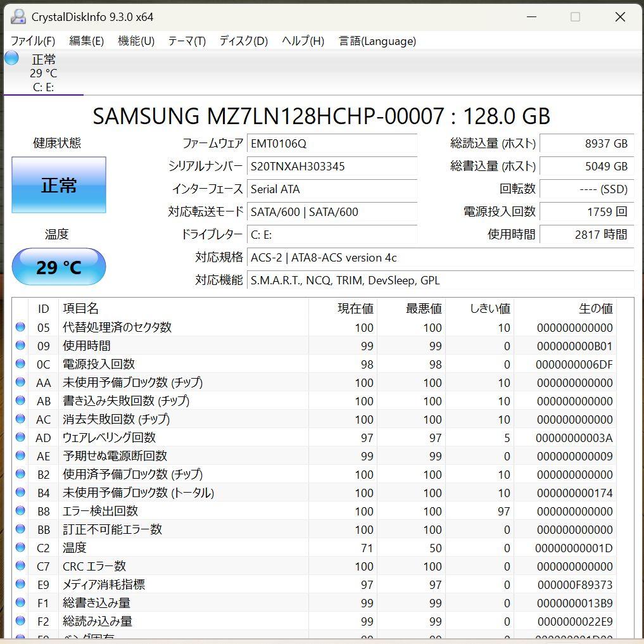The width and height of the screenshot is (644, 644).
Task: Select the C: E: drive tab at top
Action: (x=43, y=73)
